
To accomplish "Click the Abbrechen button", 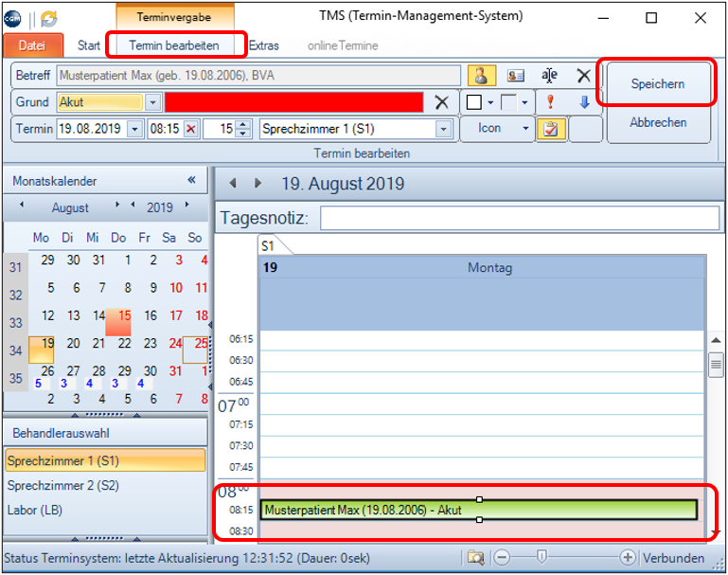I will [658, 122].
